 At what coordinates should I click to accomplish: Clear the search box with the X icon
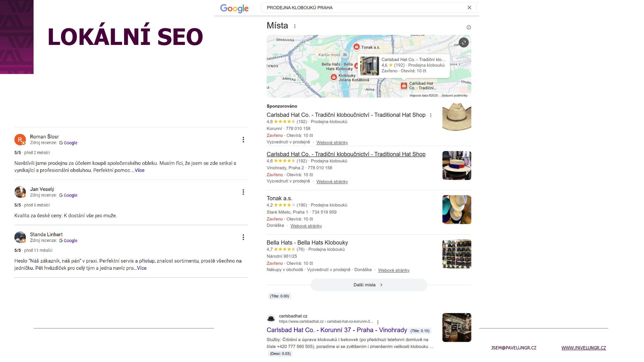(x=469, y=8)
